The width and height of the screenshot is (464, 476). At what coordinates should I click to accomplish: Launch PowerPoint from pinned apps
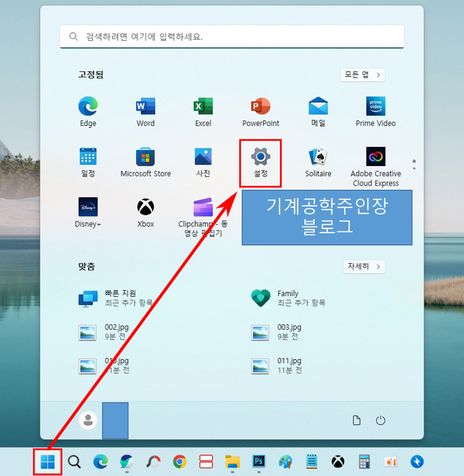pos(261,112)
